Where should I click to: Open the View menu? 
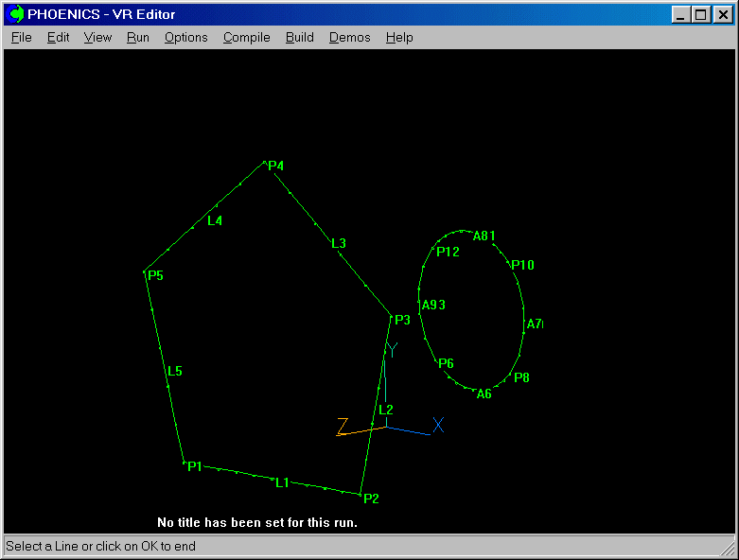[97, 37]
